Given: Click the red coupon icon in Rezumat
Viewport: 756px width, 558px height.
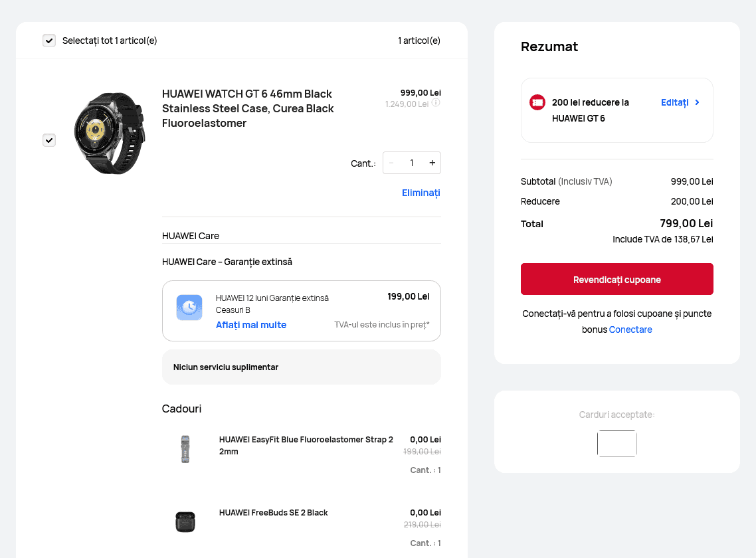Looking at the screenshot, I should pyautogui.click(x=537, y=102).
